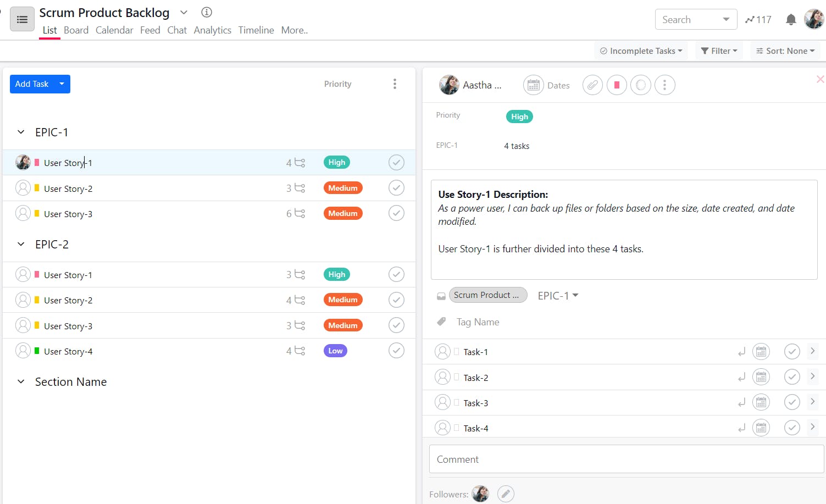This screenshot has width=826, height=504.
Task: Open the list column options kebab menu
Action: [x=395, y=84]
